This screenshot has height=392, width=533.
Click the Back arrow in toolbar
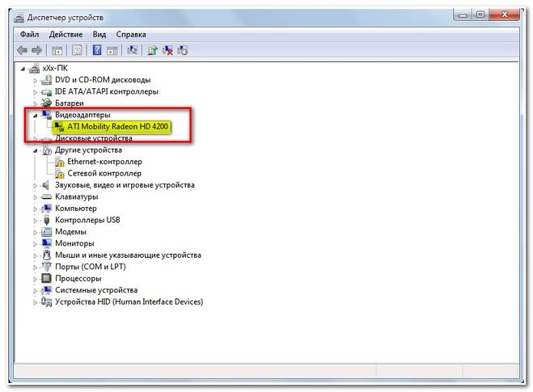pos(23,50)
